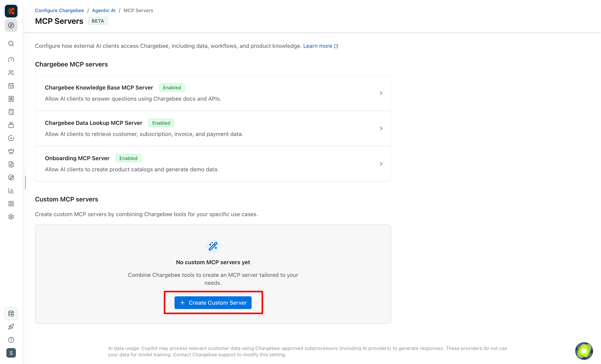This screenshot has width=601, height=364.
Task: Click the magic wand icon in empty state
Action: point(213,246)
